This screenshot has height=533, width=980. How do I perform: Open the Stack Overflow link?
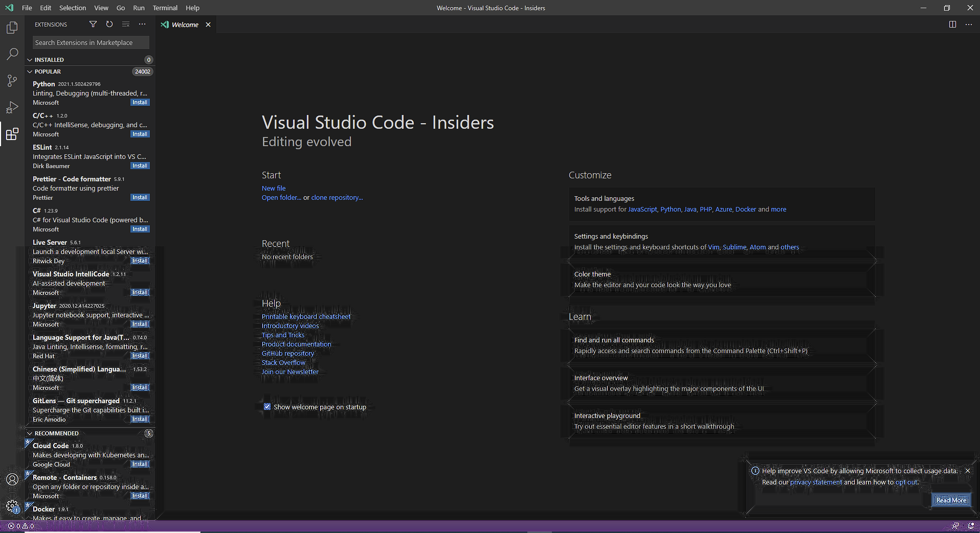[x=283, y=362]
